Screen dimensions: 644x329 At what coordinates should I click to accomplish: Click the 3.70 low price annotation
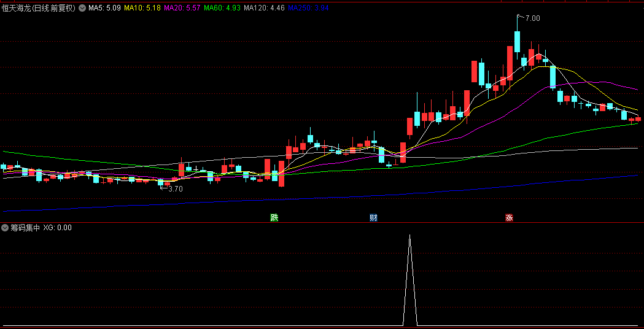[x=176, y=189]
